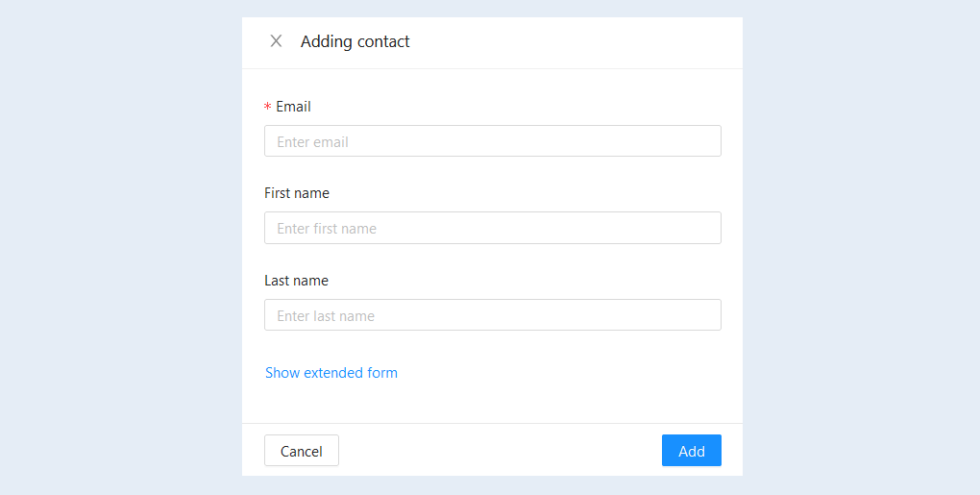The image size is (980, 495).
Task: Click empty footer space between Cancel and Add
Action: (500, 451)
